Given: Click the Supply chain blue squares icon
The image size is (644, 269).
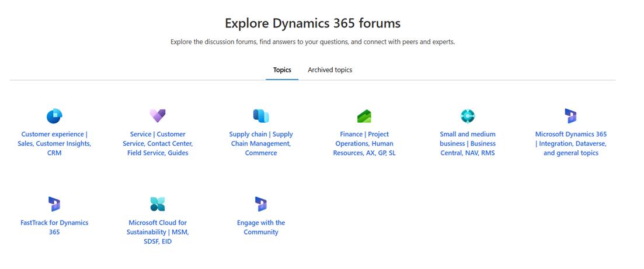Looking at the screenshot, I should pyautogui.click(x=261, y=116).
